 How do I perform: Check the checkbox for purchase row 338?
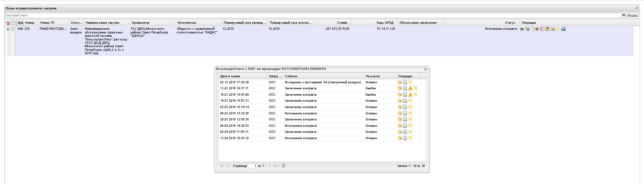point(13,29)
